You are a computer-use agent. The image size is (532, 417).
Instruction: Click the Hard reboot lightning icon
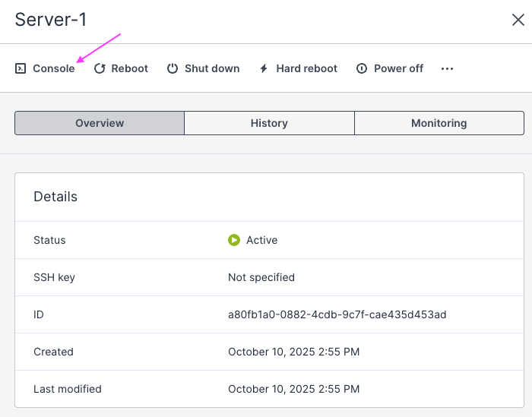pos(264,68)
